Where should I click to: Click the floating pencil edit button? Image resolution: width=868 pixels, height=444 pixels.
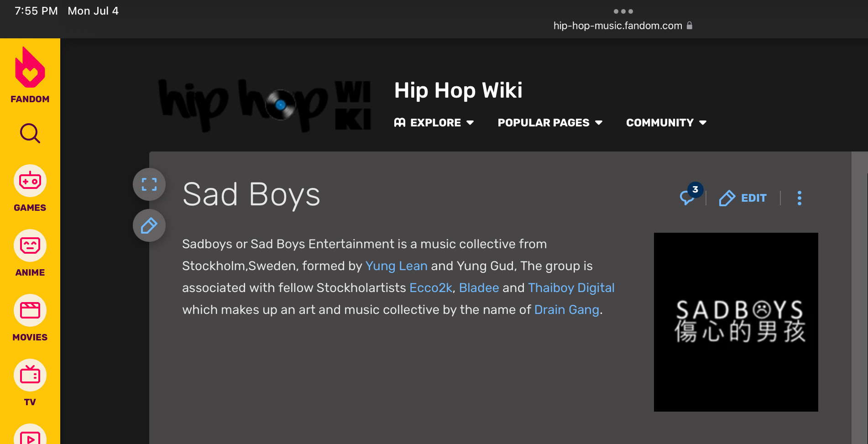(149, 225)
